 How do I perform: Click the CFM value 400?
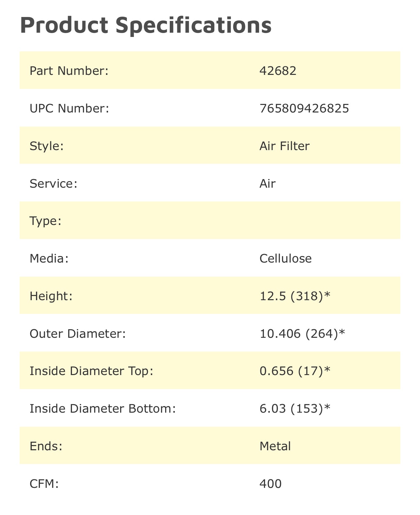pos(270,484)
